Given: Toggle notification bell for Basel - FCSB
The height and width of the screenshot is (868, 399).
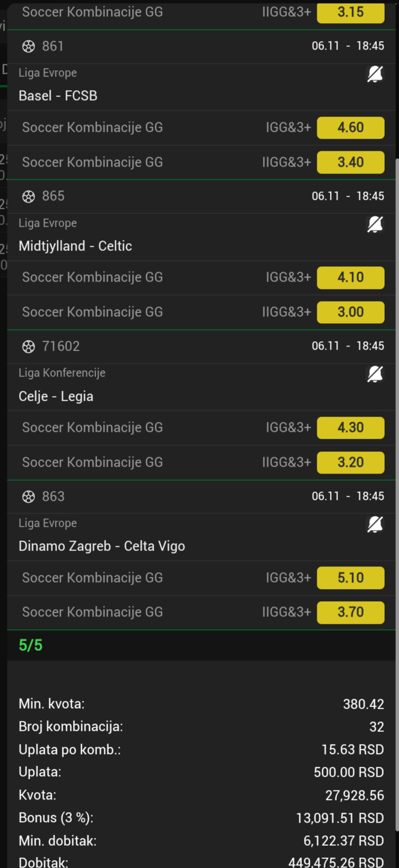Looking at the screenshot, I should coord(375,75).
